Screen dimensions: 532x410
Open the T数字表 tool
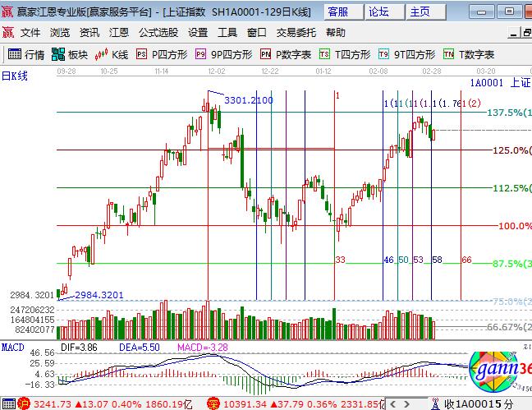[x=469, y=54]
